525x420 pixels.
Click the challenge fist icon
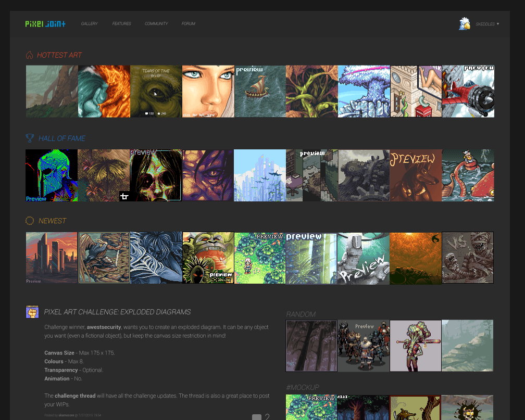pyautogui.click(x=32, y=312)
